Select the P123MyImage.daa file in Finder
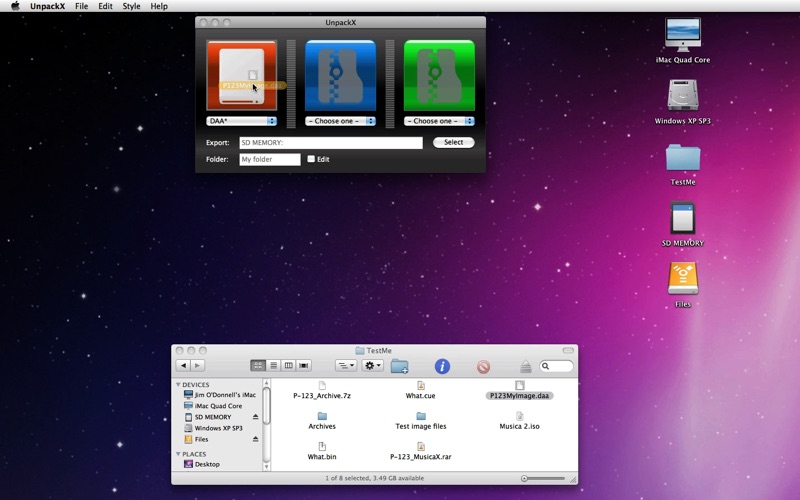 (519, 391)
